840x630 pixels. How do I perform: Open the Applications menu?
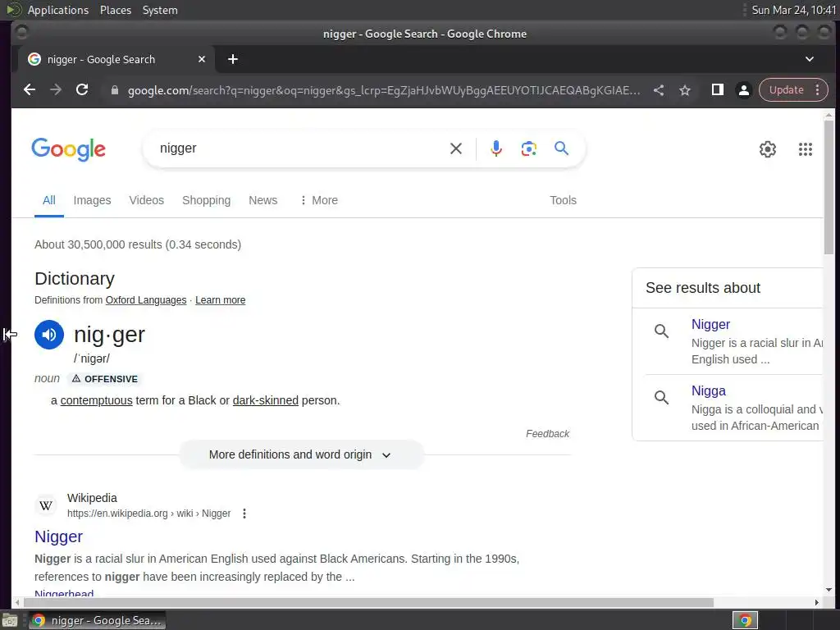click(x=58, y=10)
